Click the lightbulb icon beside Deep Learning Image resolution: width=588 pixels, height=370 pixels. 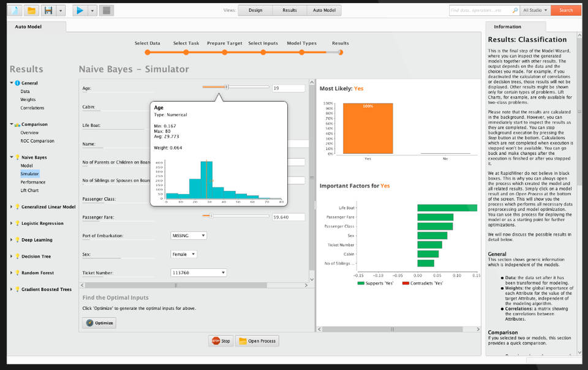tap(17, 240)
